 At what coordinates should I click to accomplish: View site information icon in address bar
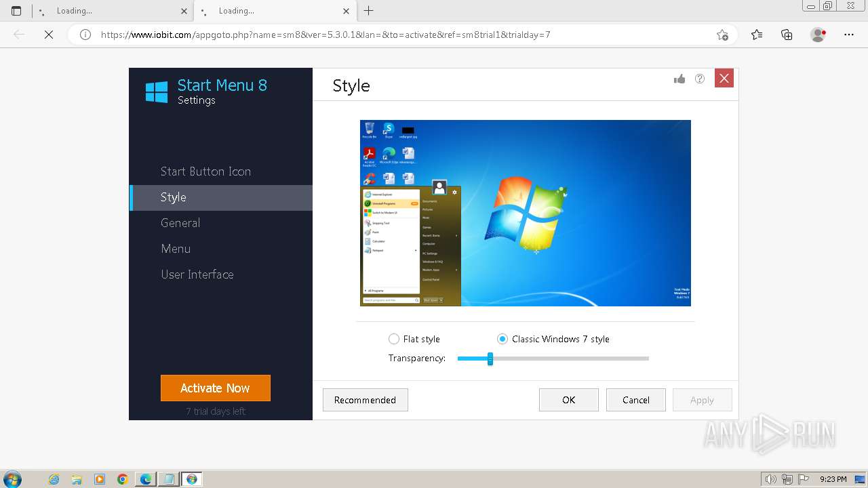tap(85, 35)
